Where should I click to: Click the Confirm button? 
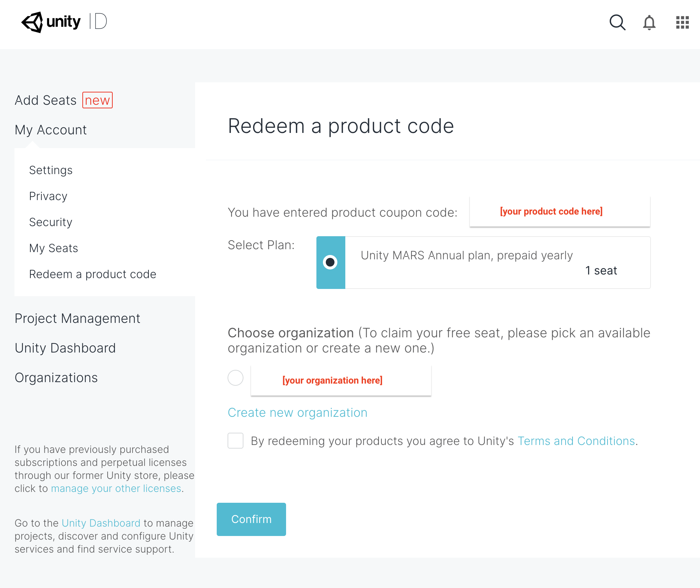click(251, 519)
